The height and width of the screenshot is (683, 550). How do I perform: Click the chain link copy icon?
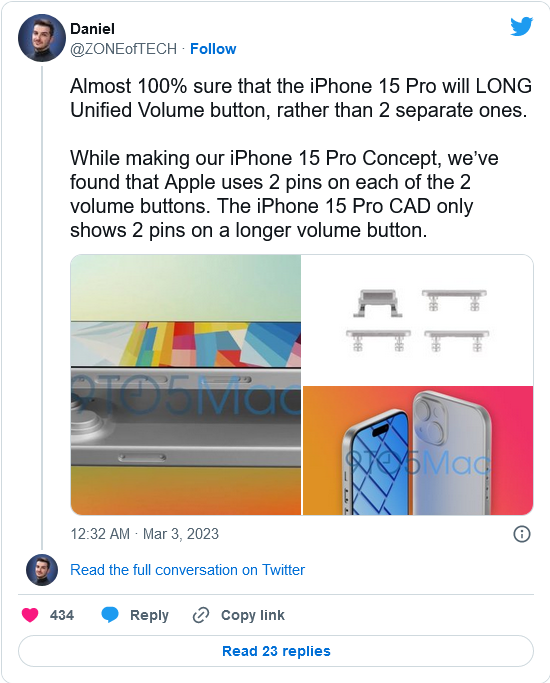[201, 615]
